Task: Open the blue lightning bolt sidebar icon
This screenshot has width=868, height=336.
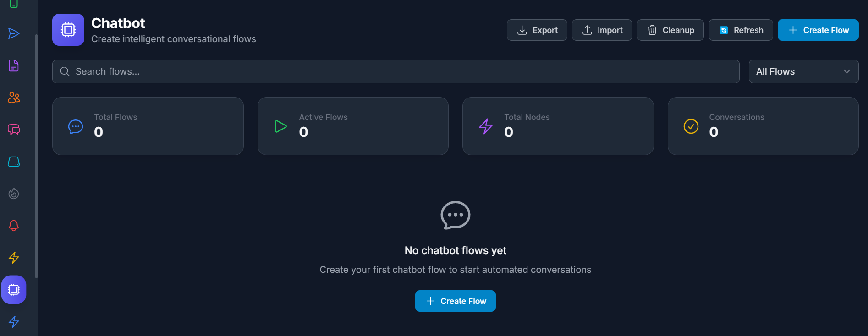Action: pyautogui.click(x=14, y=322)
